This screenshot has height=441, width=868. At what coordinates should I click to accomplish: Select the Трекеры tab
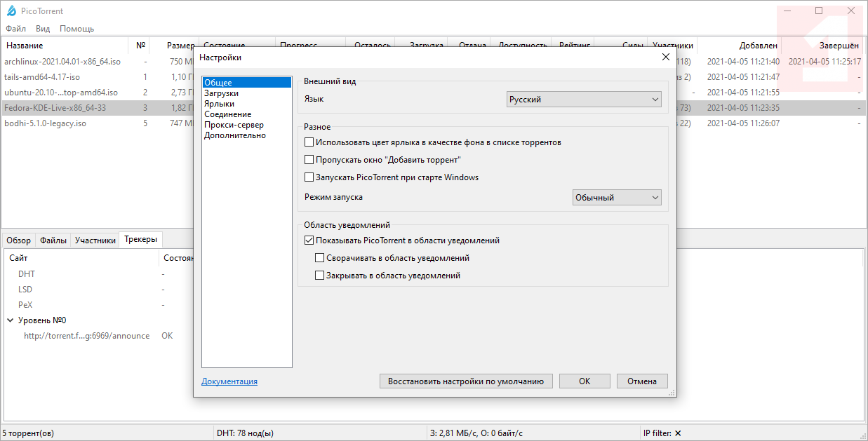tap(141, 239)
